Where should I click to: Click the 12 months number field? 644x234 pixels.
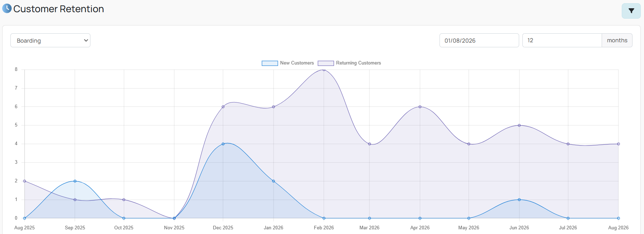[562, 40]
